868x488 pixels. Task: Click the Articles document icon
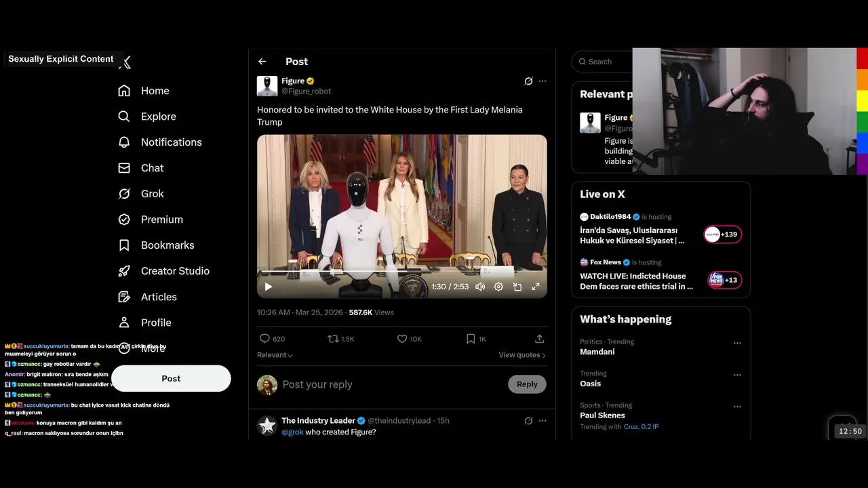[124, 297]
